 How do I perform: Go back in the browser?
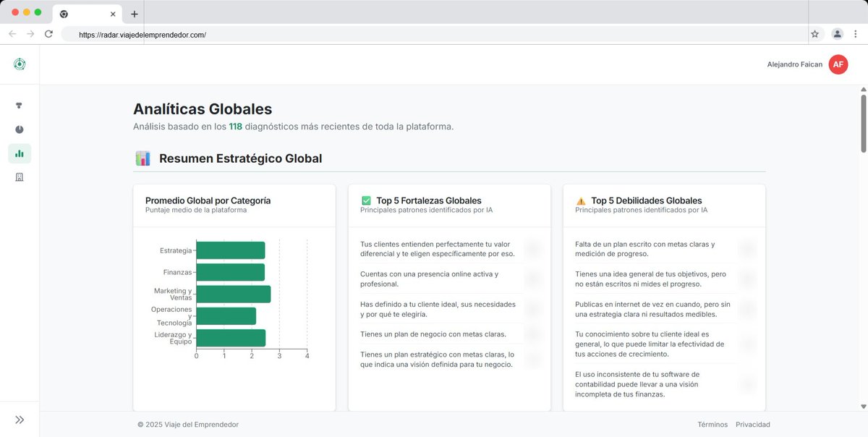pos(12,34)
